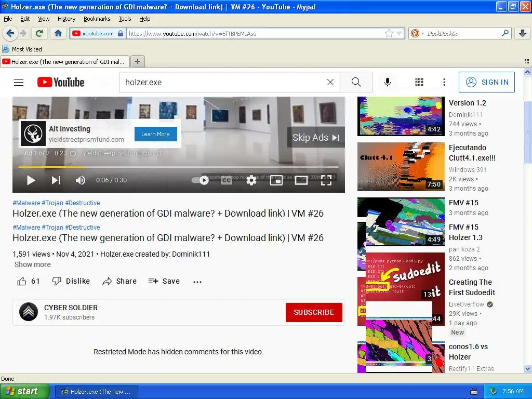The height and width of the screenshot is (399, 532).
Task: Open the File menu
Action: coord(8,19)
